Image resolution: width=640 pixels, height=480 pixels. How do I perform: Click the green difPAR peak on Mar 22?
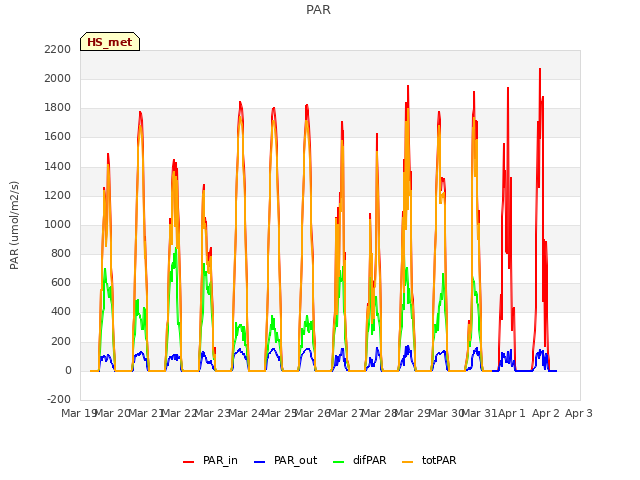[x=176, y=249]
